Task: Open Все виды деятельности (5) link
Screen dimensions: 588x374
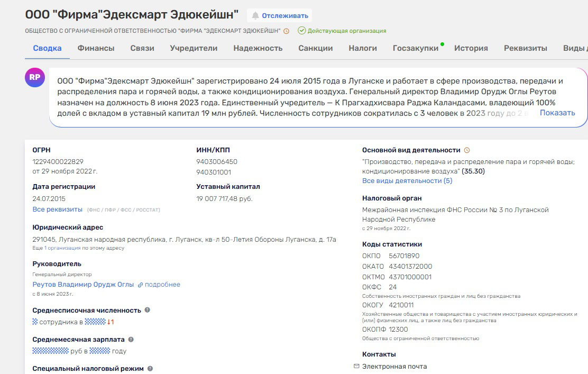Action: tap(407, 181)
